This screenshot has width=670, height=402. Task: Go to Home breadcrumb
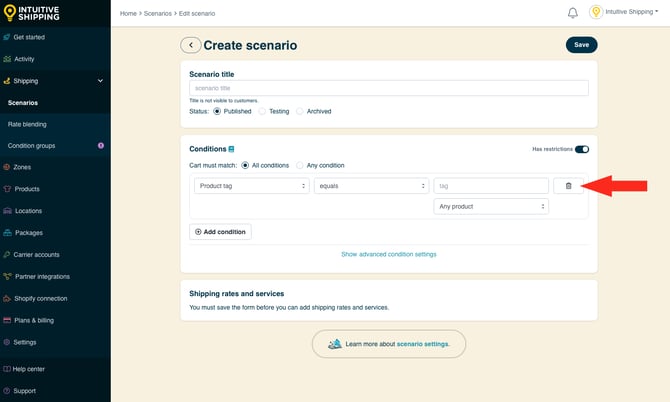pos(128,14)
